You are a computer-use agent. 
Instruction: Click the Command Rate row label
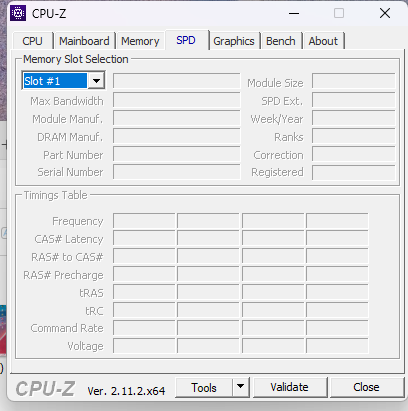67,328
